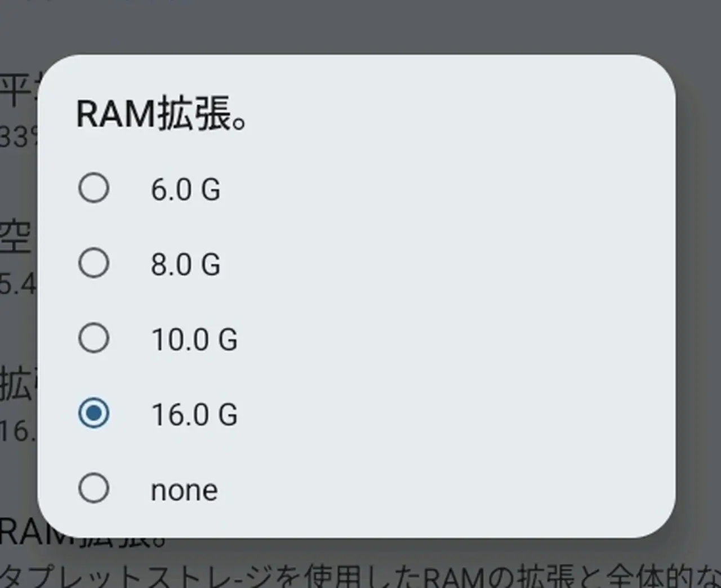
Task: Click the "8.0 G" option label
Action: point(185,264)
